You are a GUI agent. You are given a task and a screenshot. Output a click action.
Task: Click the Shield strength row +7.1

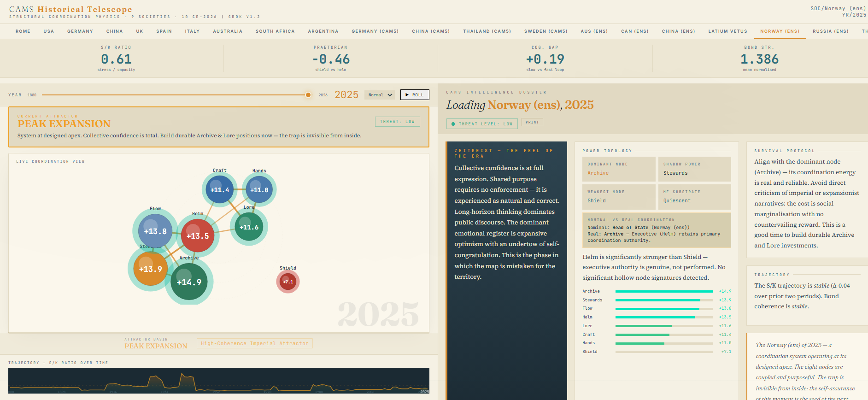pyautogui.click(x=657, y=352)
